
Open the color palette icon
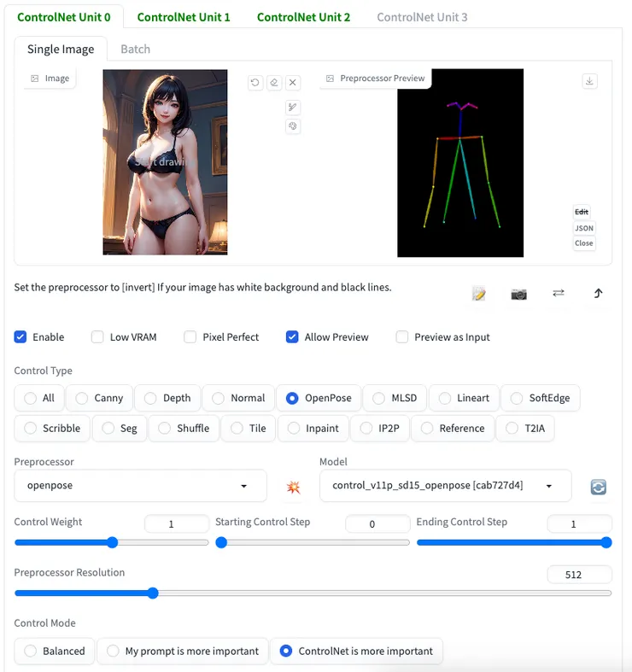tap(293, 126)
